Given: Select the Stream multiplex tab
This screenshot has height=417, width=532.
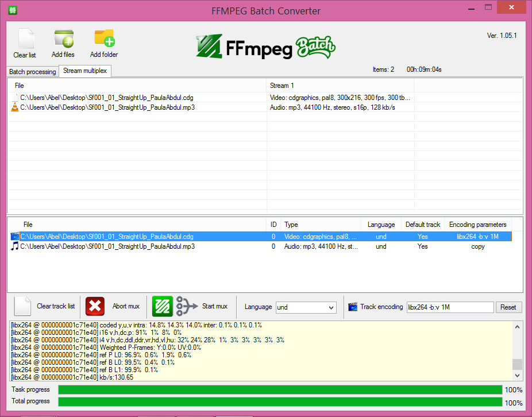Looking at the screenshot, I should pyautogui.click(x=85, y=71).
